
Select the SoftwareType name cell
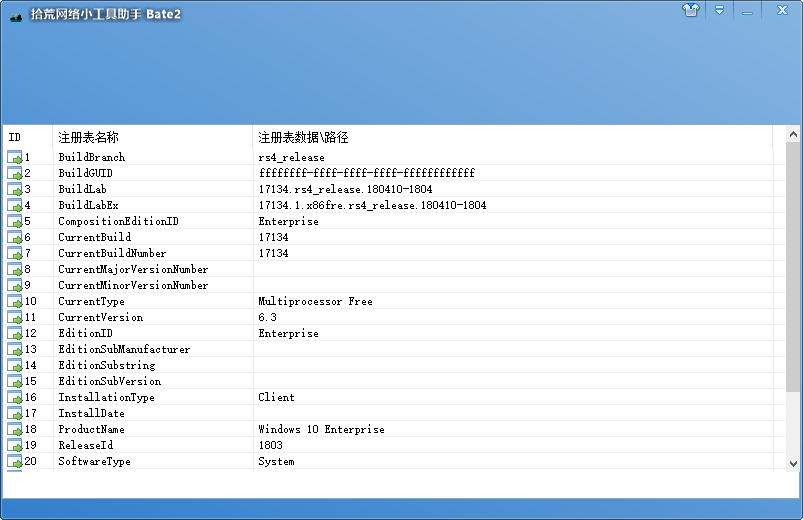tap(95, 462)
